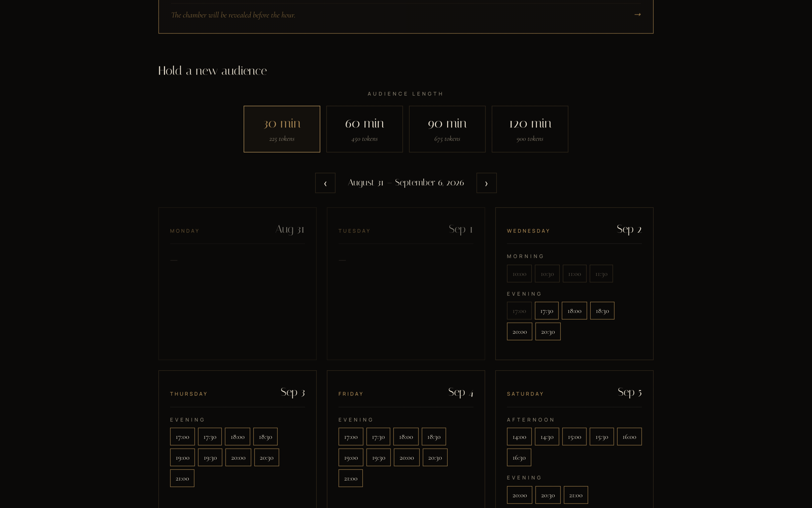The height and width of the screenshot is (508, 812).
Task: Select the 21:00 slot on Saturday
Action: point(576,495)
